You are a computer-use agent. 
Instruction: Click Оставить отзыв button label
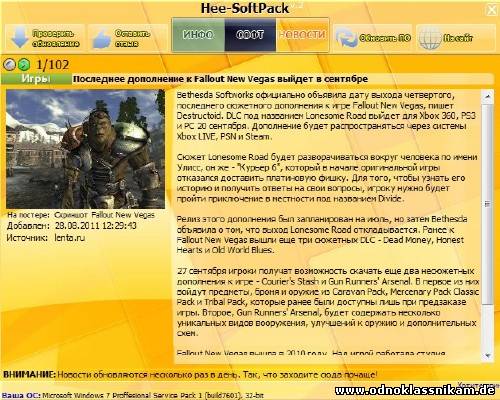pos(132,38)
